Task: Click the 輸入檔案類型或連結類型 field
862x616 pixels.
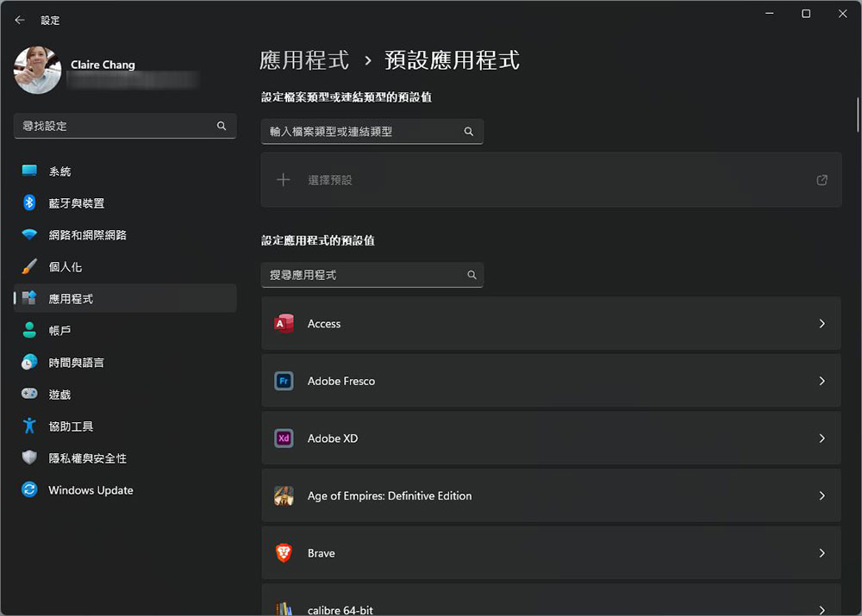Action: click(x=372, y=131)
